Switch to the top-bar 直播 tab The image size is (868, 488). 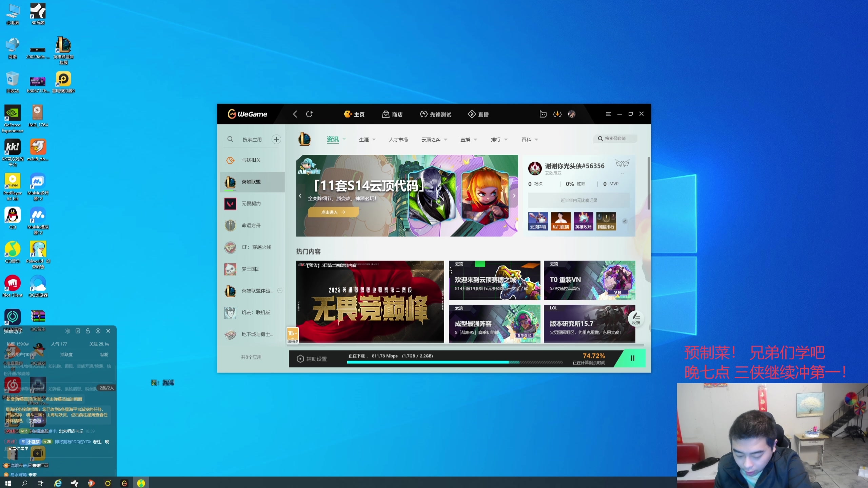[478, 114]
